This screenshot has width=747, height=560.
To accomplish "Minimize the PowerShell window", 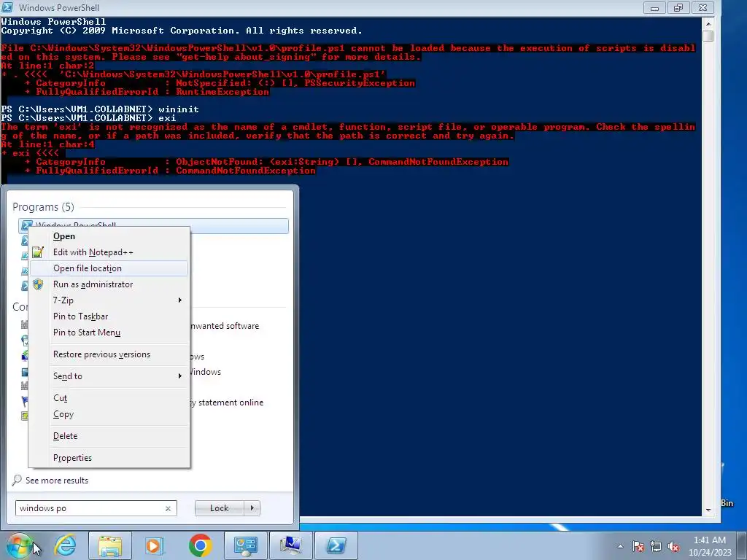I will coord(655,7).
